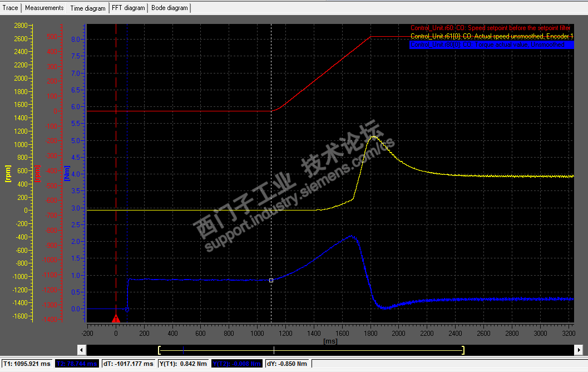Click the T1 marker in the bottom range bar
The image size is (588, 372).
[274, 350]
